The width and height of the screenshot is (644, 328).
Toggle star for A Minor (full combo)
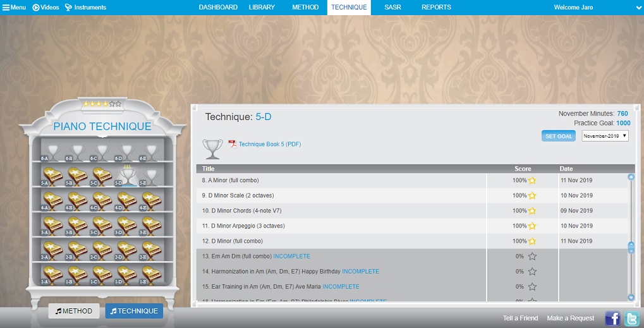point(532,180)
